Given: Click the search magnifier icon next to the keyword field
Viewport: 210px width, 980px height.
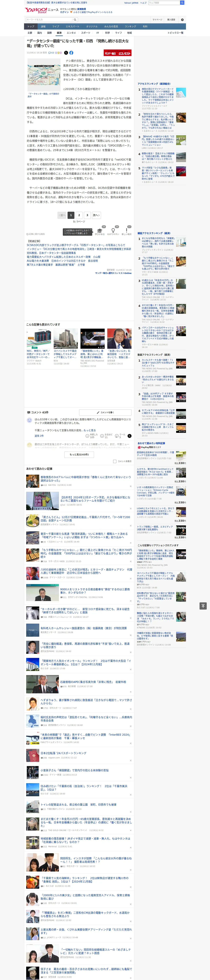Looking at the screenshot, I should coord(75,20).
